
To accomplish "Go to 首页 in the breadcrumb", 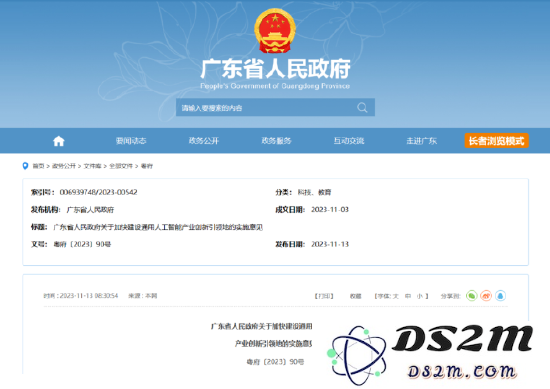I will pos(38,166).
